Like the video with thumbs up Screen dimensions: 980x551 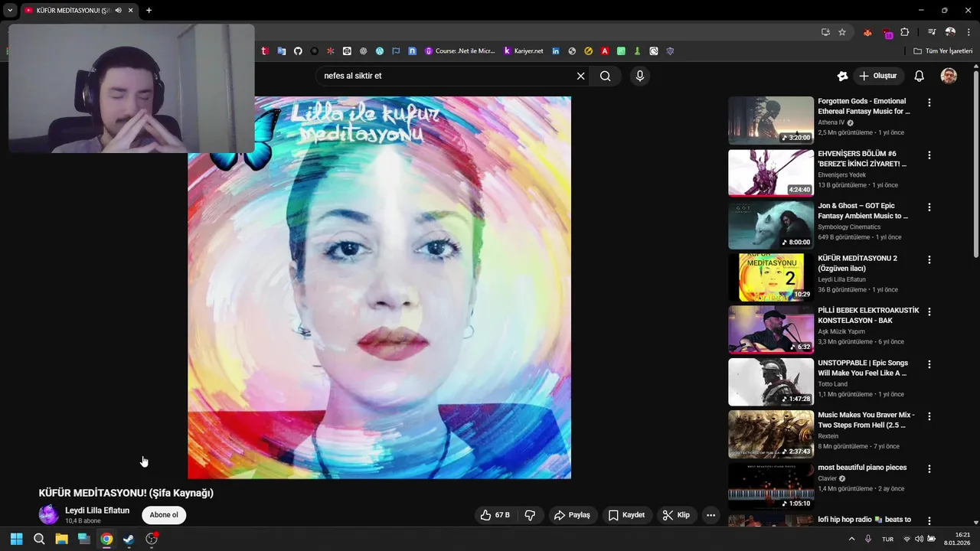495,515
